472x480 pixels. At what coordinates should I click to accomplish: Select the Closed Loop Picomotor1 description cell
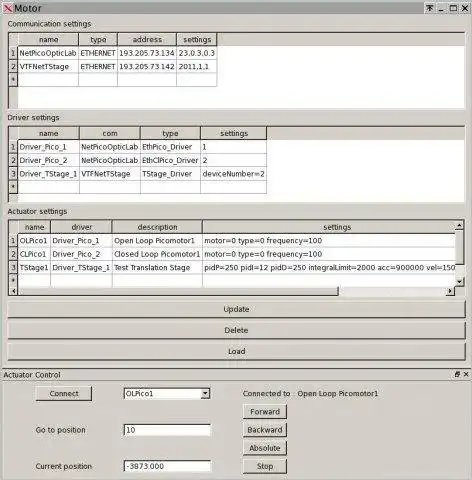point(157,254)
